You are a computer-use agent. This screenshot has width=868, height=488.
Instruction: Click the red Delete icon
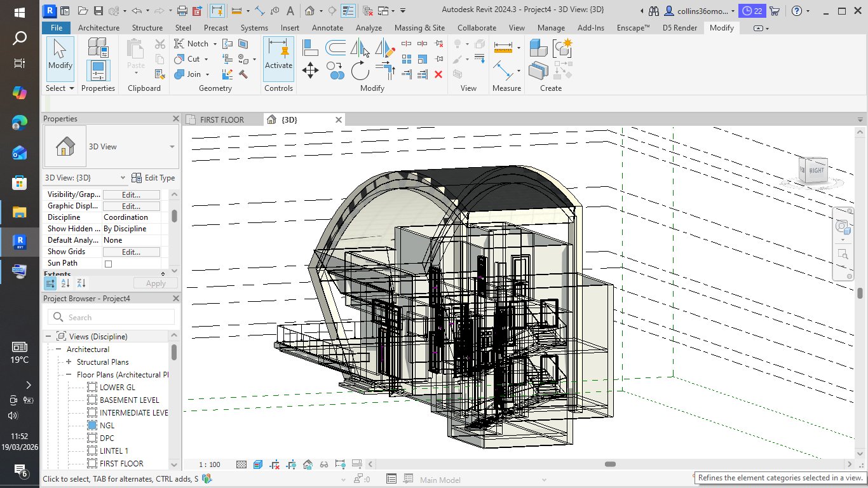[438, 74]
